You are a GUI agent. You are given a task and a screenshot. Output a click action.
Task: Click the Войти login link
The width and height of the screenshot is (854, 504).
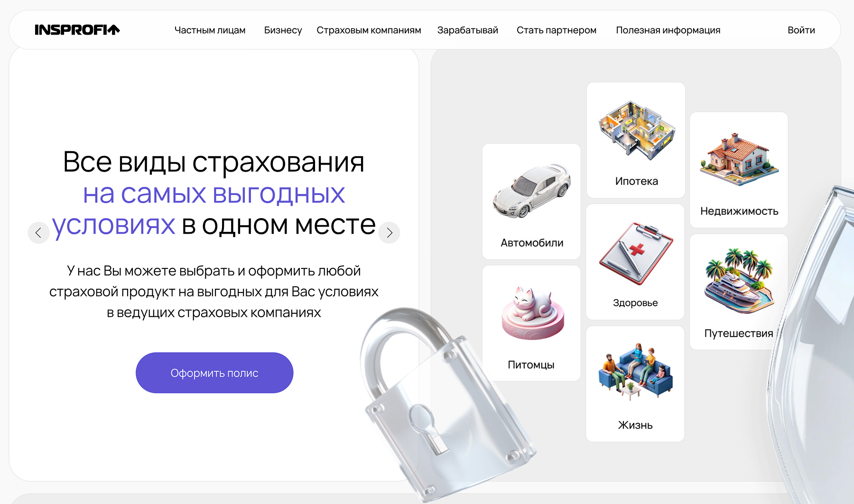tap(801, 30)
